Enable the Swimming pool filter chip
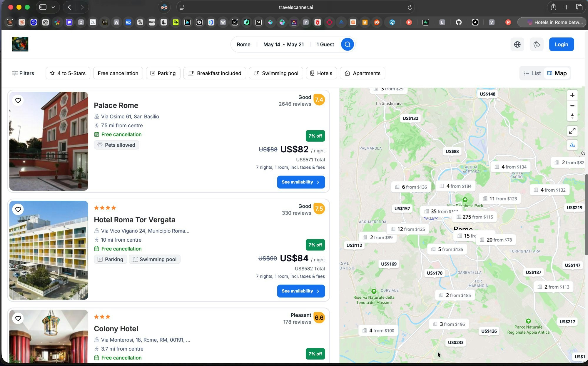The height and width of the screenshot is (366, 588). click(276, 73)
